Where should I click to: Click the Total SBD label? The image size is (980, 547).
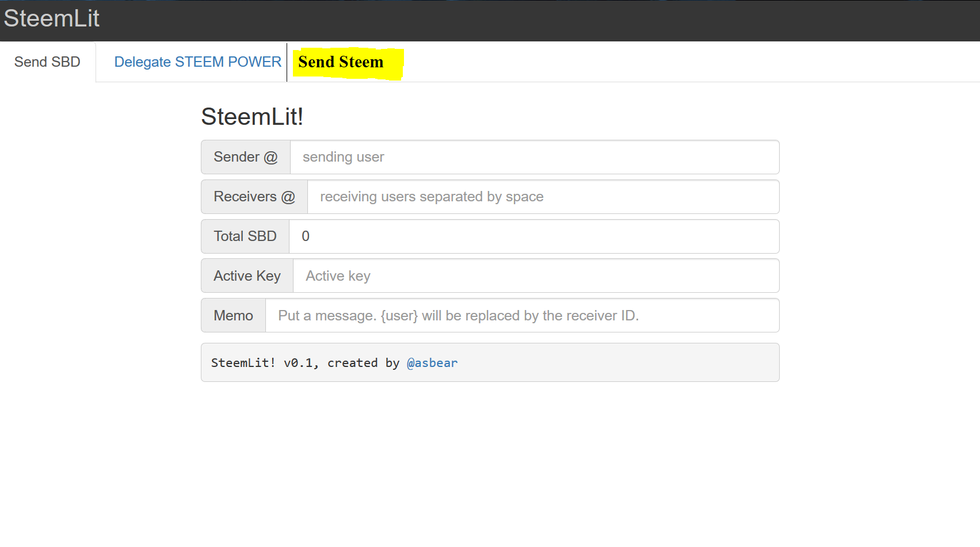(x=245, y=236)
